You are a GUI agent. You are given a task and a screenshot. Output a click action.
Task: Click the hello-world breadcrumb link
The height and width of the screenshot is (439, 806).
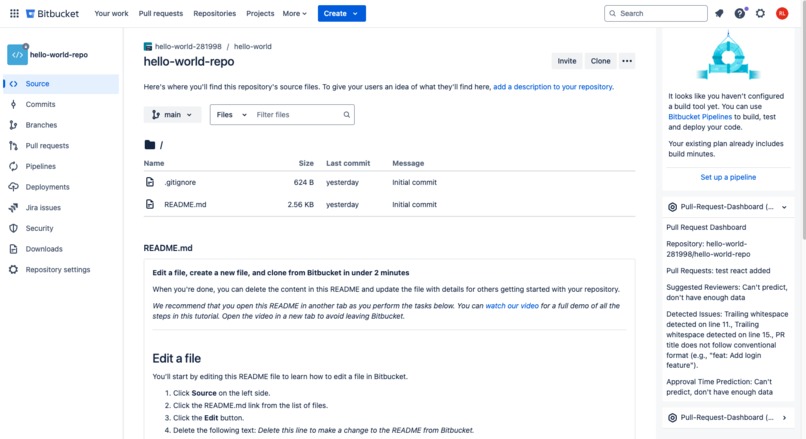point(252,46)
